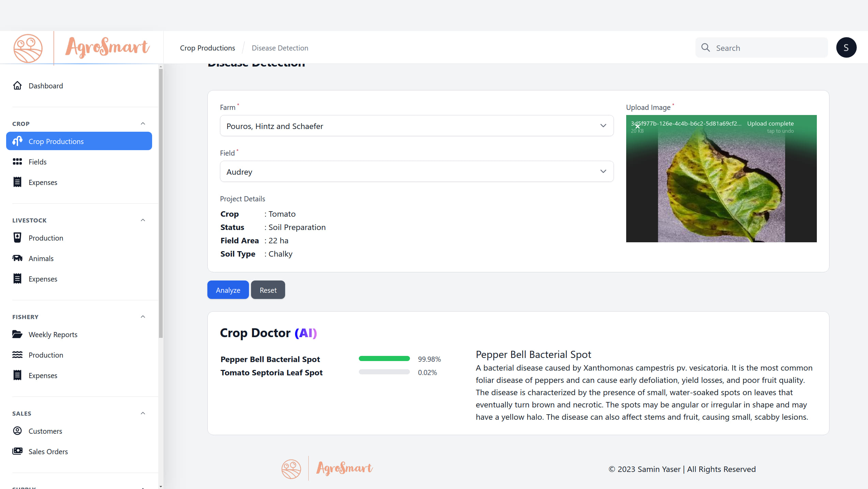Click the Customers person icon
This screenshot has height=489, width=868.
pyautogui.click(x=17, y=431)
